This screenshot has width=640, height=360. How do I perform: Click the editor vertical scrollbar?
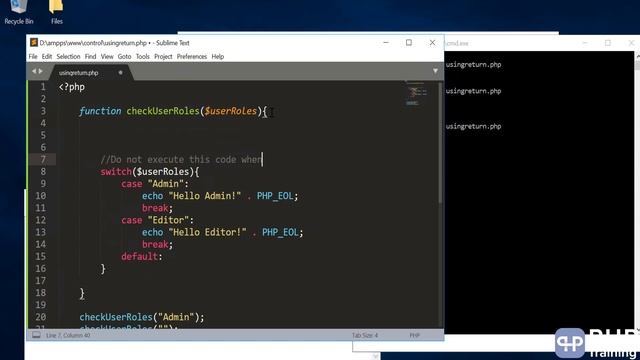[440, 143]
